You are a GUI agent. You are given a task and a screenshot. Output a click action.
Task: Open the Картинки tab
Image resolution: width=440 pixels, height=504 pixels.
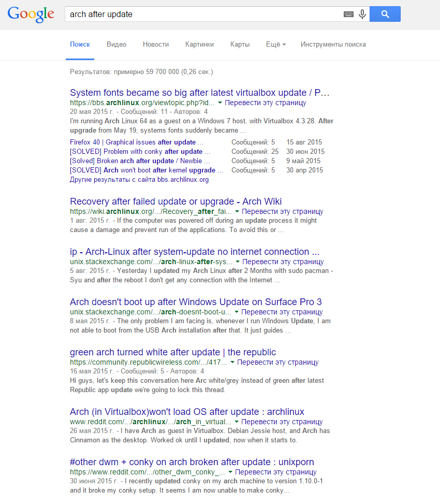point(199,45)
